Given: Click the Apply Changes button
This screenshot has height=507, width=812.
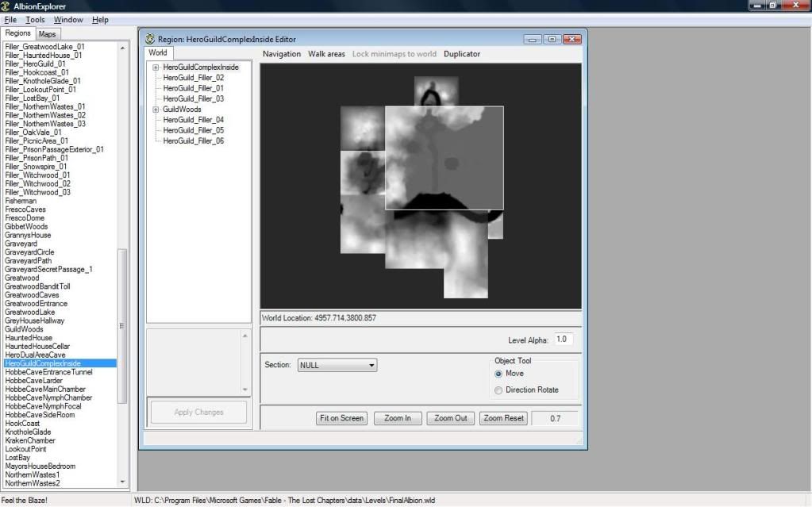Looking at the screenshot, I should pos(199,413).
